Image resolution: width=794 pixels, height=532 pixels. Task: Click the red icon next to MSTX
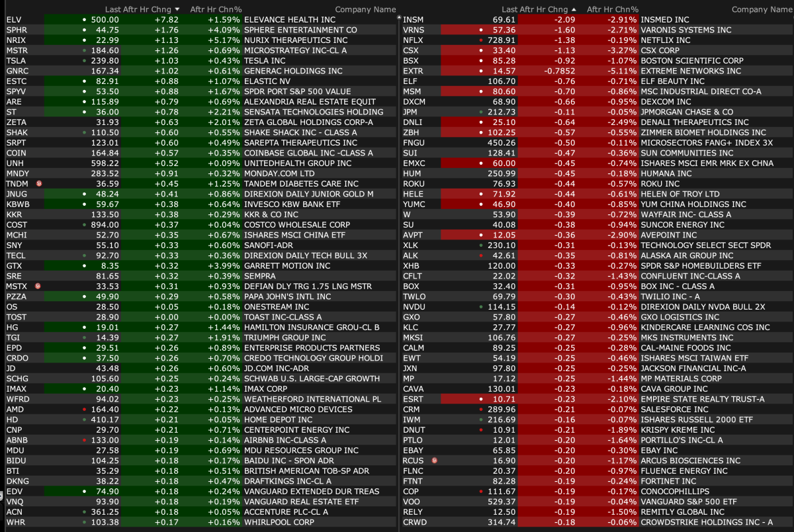click(x=38, y=286)
